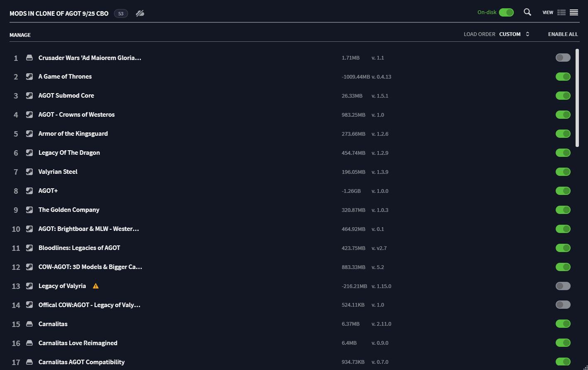Click the size value '524.11KB'
This screenshot has height=370, width=588.
click(353, 305)
